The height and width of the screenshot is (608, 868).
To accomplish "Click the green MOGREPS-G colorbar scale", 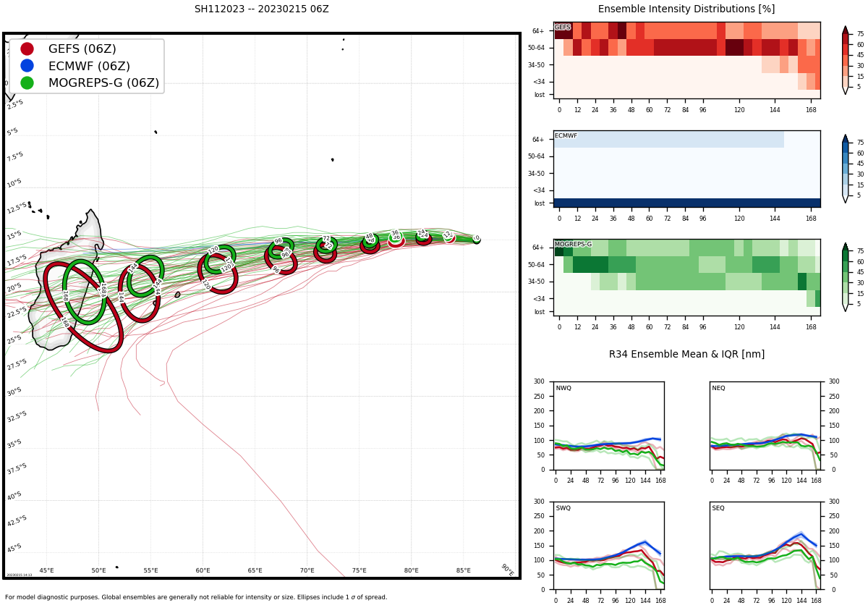I will coord(845,277).
